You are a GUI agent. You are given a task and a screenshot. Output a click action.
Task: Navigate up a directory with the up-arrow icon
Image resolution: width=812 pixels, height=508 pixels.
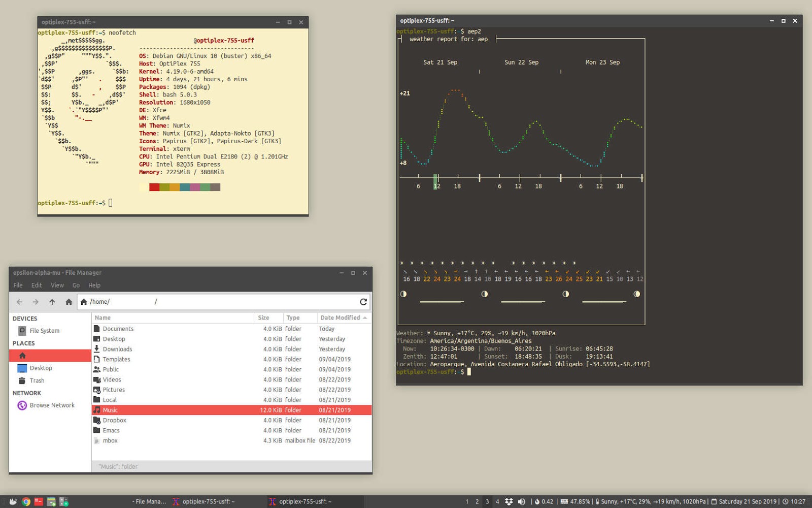click(52, 301)
